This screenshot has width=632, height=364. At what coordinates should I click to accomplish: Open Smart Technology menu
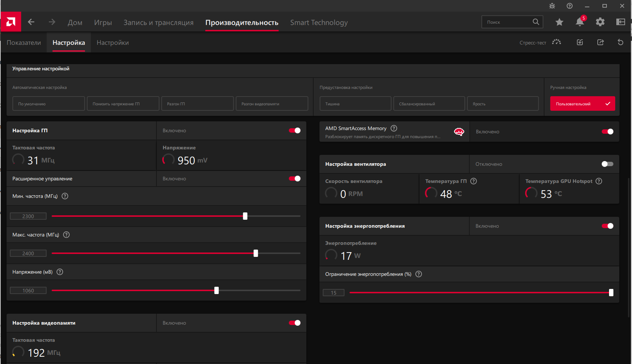pos(319,23)
